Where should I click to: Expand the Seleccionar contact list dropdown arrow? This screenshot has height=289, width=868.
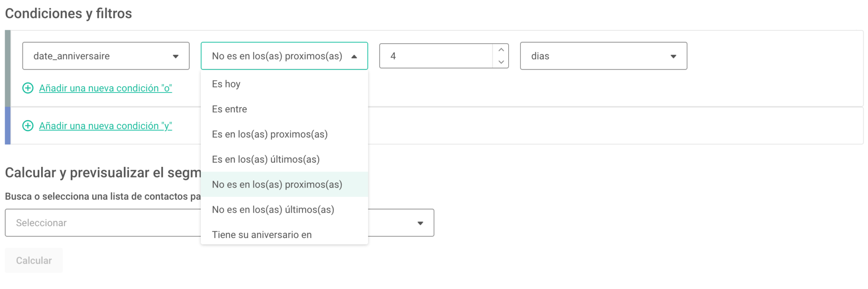click(420, 223)
